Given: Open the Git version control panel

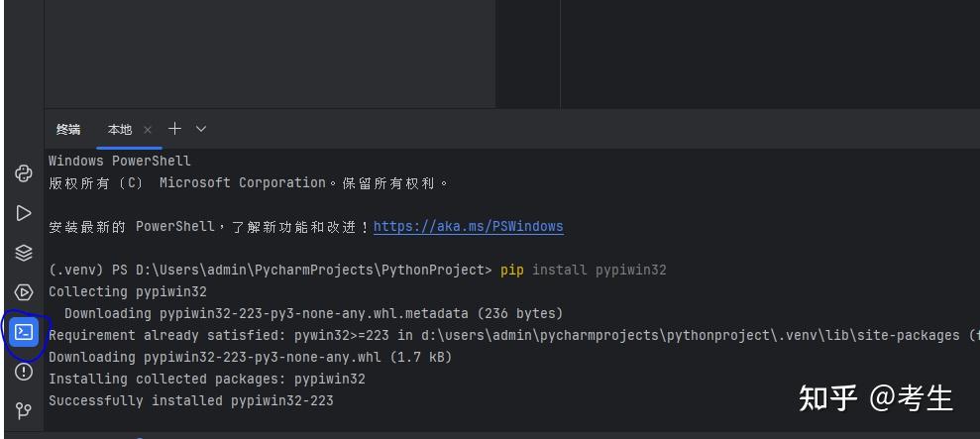Looking at the screenshot, I should [x=24, y=409].
